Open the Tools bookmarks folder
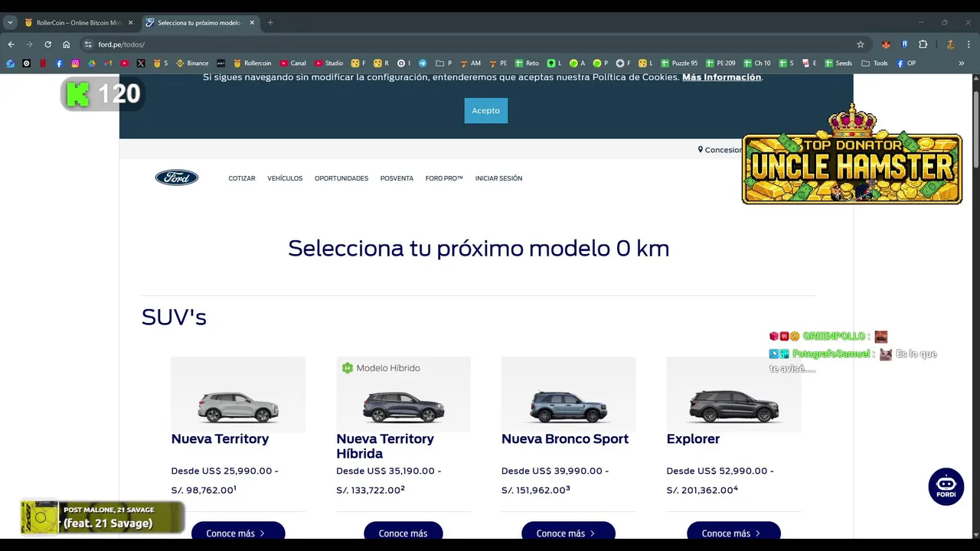This screenshot has height=551, width=980. point(874,64)
